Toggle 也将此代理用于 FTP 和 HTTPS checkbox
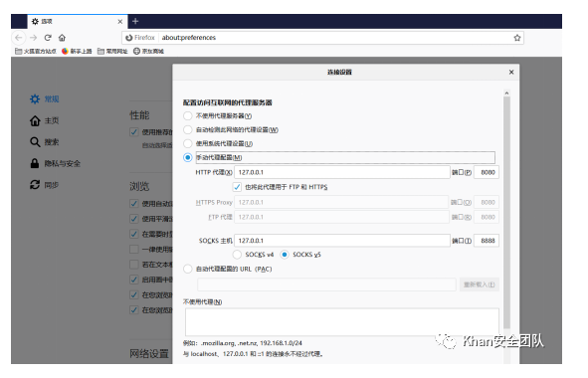Screen dimensions: 588x378 pyautogui.click(x=237, y=187)
